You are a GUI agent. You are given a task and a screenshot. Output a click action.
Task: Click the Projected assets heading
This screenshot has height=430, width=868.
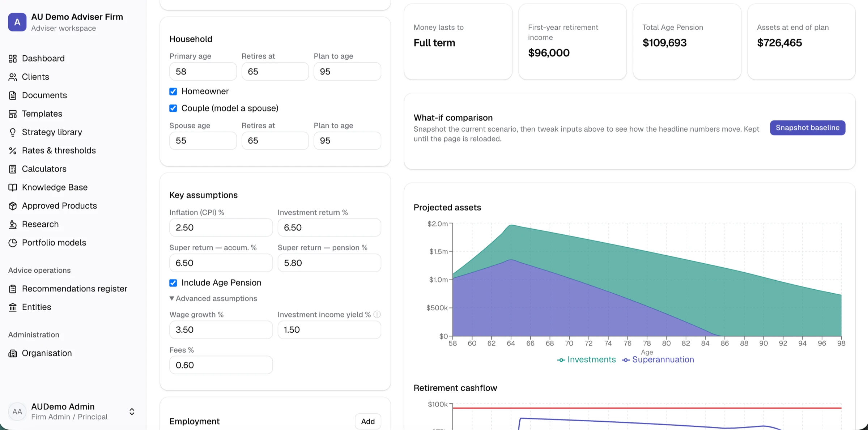447,208
